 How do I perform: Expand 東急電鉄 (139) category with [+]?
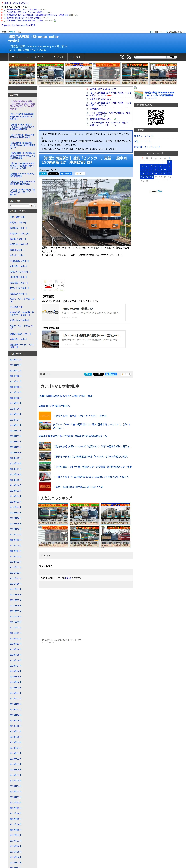tap(26, 283)
